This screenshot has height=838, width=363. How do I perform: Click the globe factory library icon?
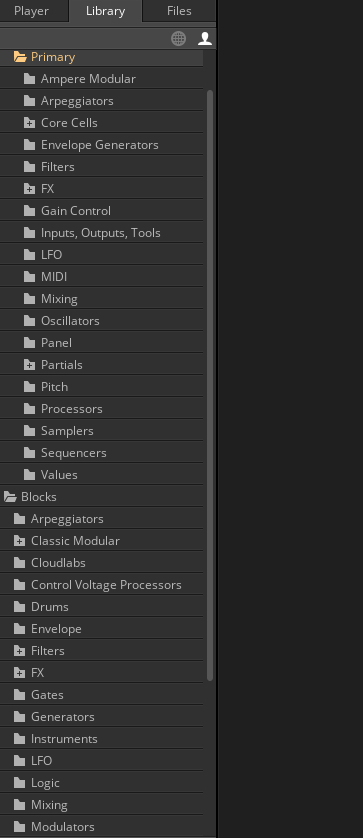(179, 38)
